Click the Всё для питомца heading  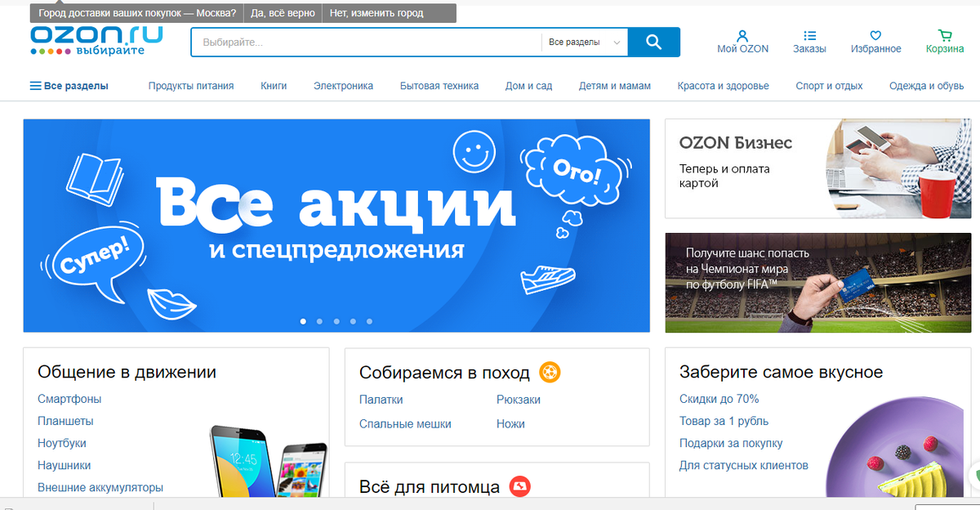tap(430, 487)
